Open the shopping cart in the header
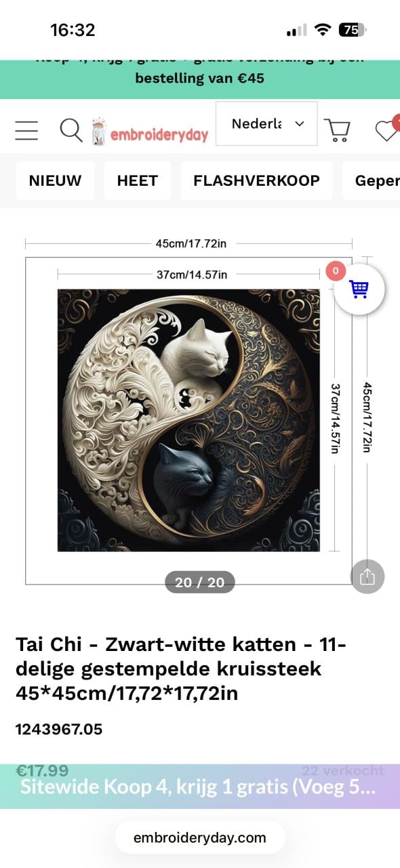Screen dimensions: 400x868 pyautogui.click(x=337, y=130)
